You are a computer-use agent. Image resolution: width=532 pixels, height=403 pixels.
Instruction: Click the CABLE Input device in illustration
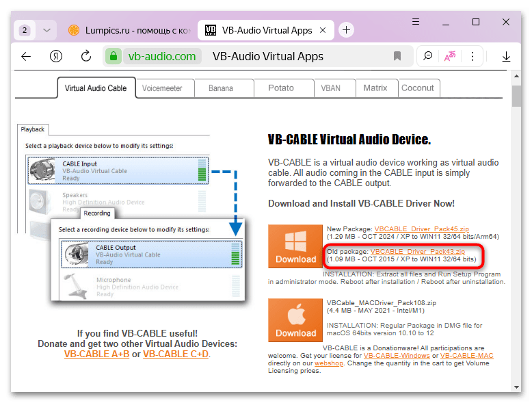tap(118, 170)
